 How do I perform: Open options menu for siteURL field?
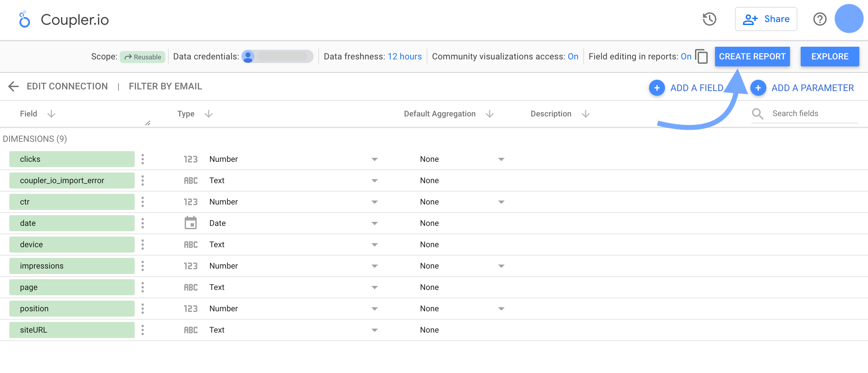pyautogui.click(x=143, y=330)
